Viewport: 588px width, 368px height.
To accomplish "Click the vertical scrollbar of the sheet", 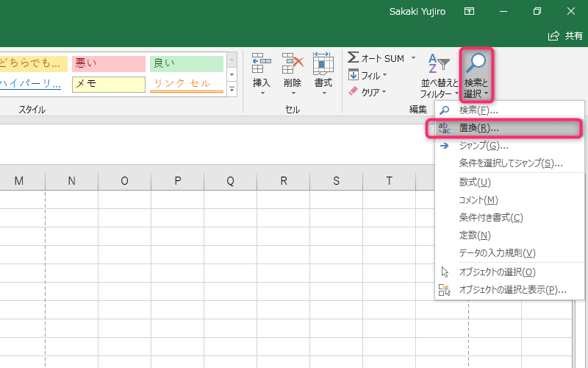I will click(x=580, y=334).
